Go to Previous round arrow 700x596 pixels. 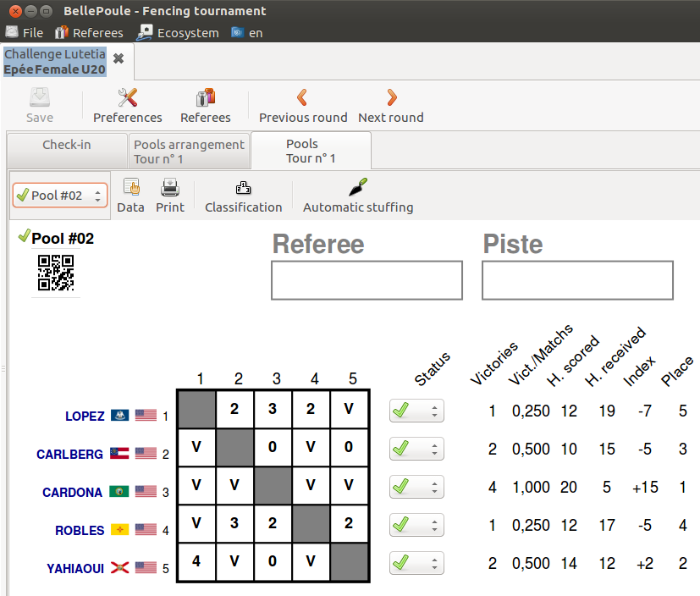(302, 97)
